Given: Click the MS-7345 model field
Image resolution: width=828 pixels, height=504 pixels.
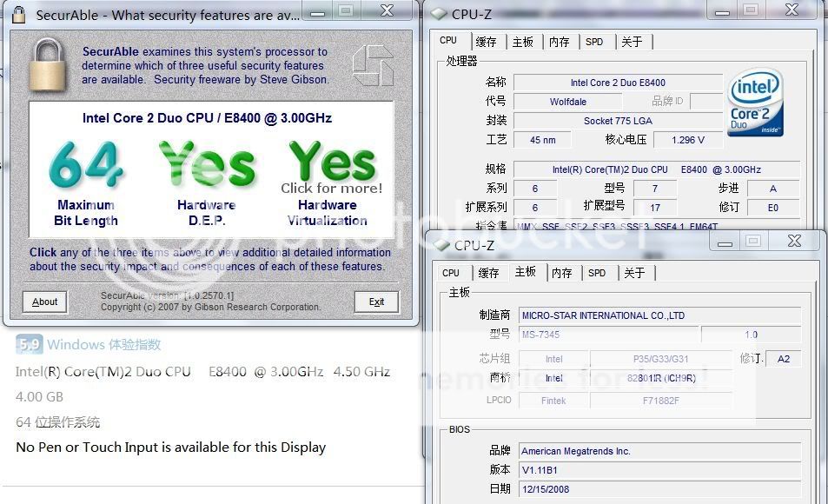Looking at the screenshot, I should tap(608, 335).
